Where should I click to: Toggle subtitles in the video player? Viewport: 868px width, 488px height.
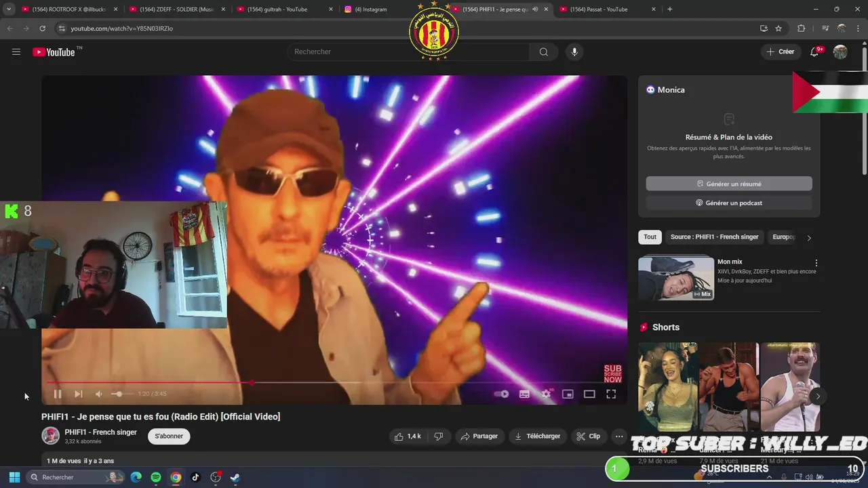click(x=524, y=394)
